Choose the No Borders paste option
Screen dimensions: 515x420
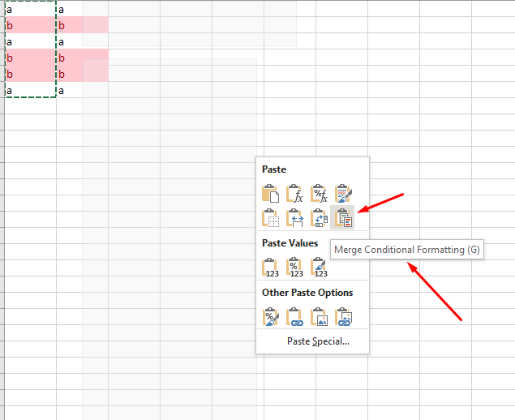tap(270, 218)
